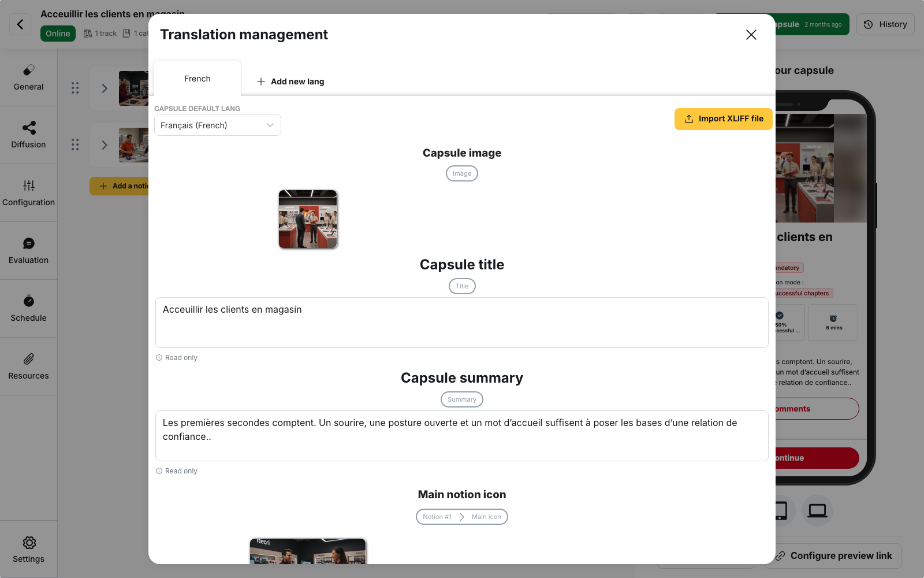
Task: Expand the second notion row chevron
Action: [x=105, y=145]
